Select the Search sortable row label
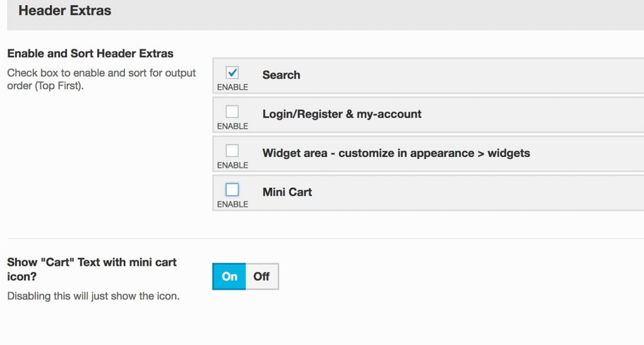This screenshot has height=345, width=644. (281, 75)
